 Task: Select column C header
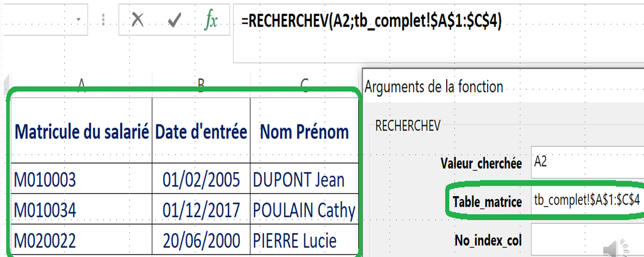[x=304, y=85]
